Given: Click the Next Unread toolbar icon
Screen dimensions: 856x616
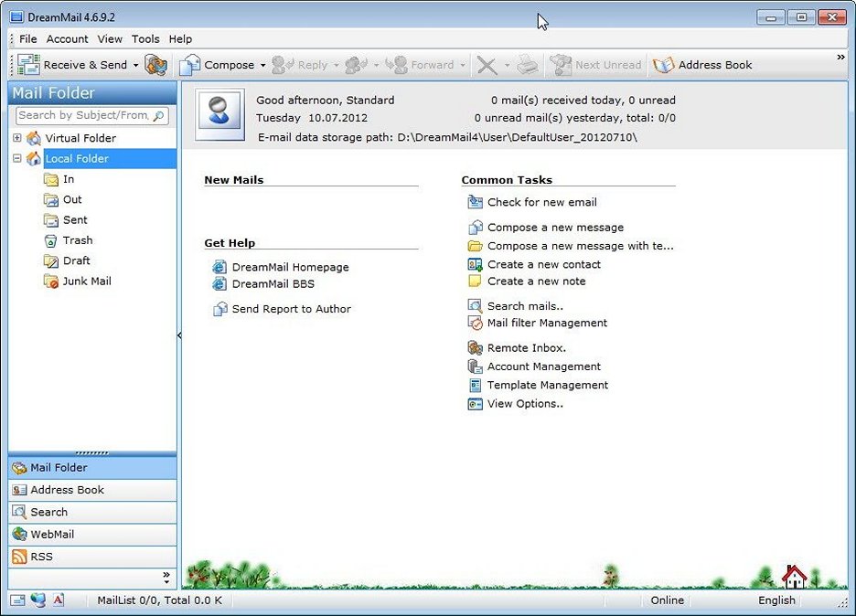Looking at the screenshot, I should (561, 65).
